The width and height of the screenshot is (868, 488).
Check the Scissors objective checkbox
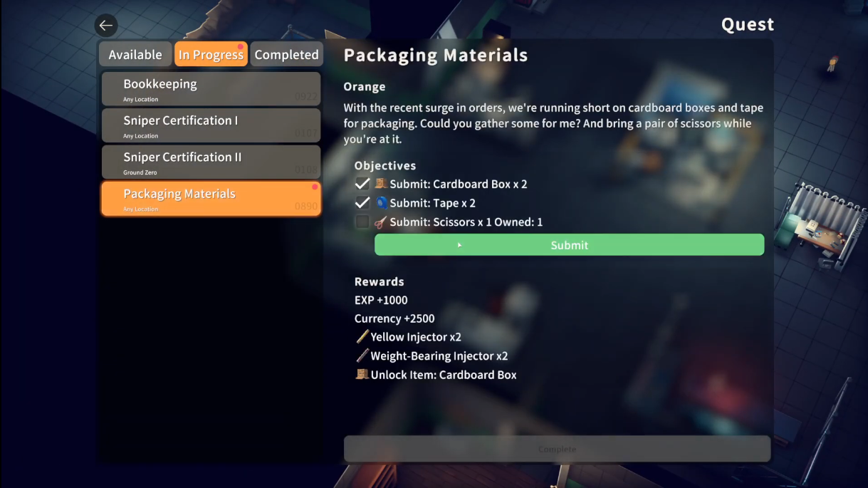(362, 222)
